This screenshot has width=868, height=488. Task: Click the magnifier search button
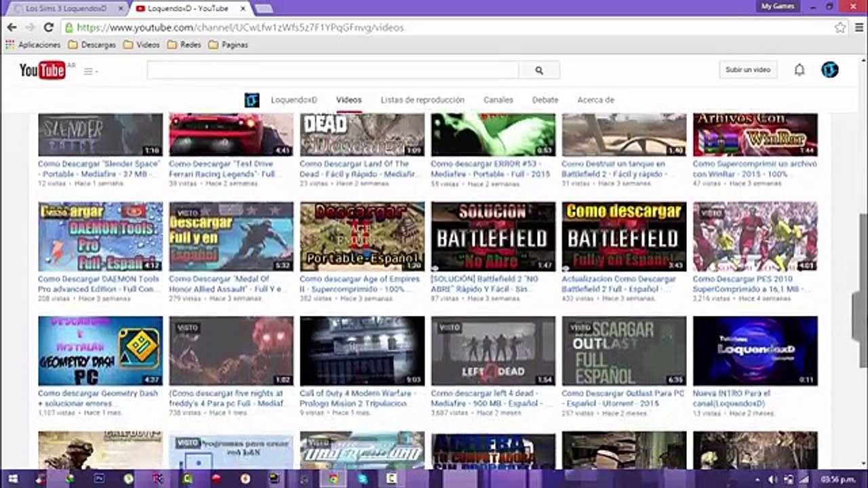coord(539,70)
